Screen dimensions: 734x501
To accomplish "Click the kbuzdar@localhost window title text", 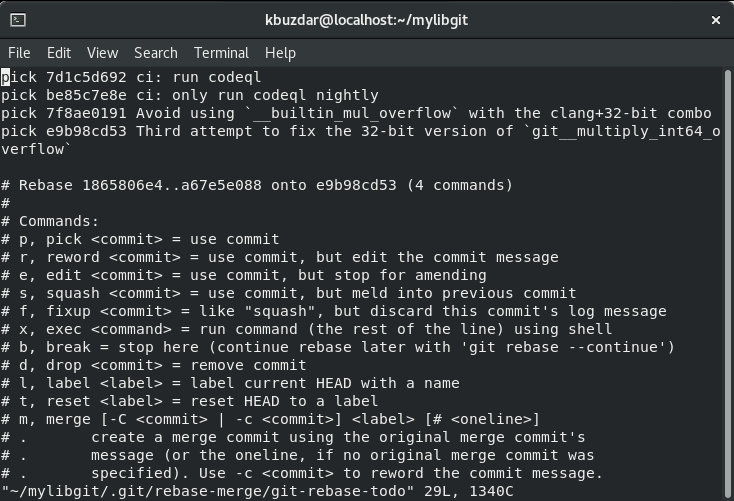I will coord(366,19).
